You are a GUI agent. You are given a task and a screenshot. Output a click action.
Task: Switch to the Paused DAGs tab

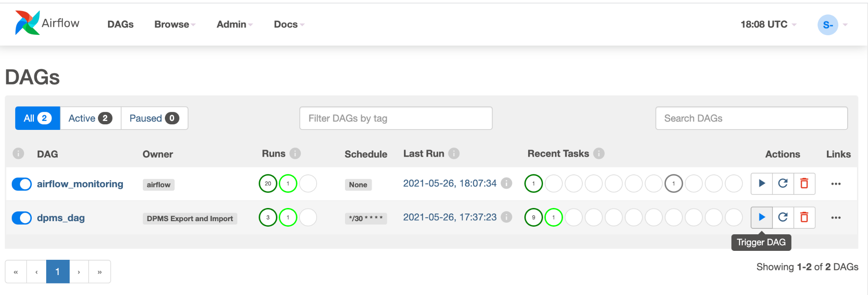154,118
